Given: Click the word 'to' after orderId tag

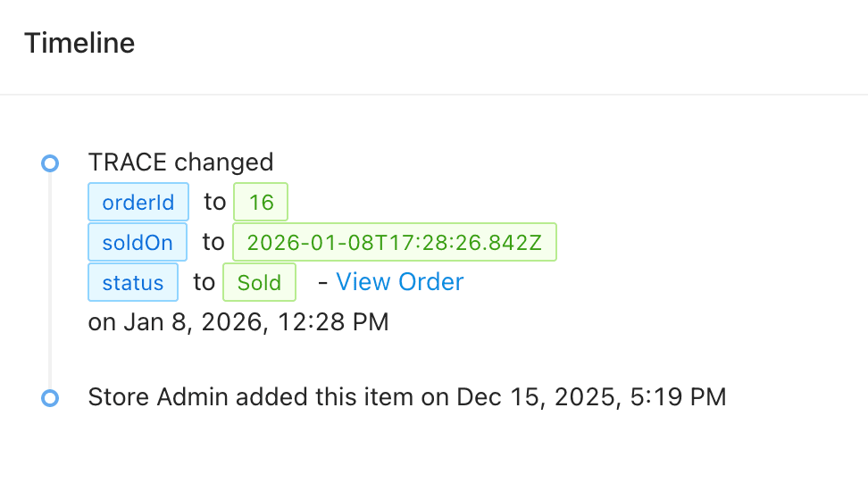Looking at the screenshot, I should click(214, 202).
